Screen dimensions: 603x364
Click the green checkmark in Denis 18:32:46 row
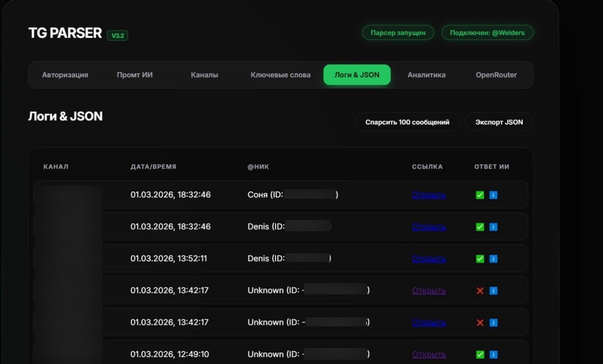coord(480,227)
